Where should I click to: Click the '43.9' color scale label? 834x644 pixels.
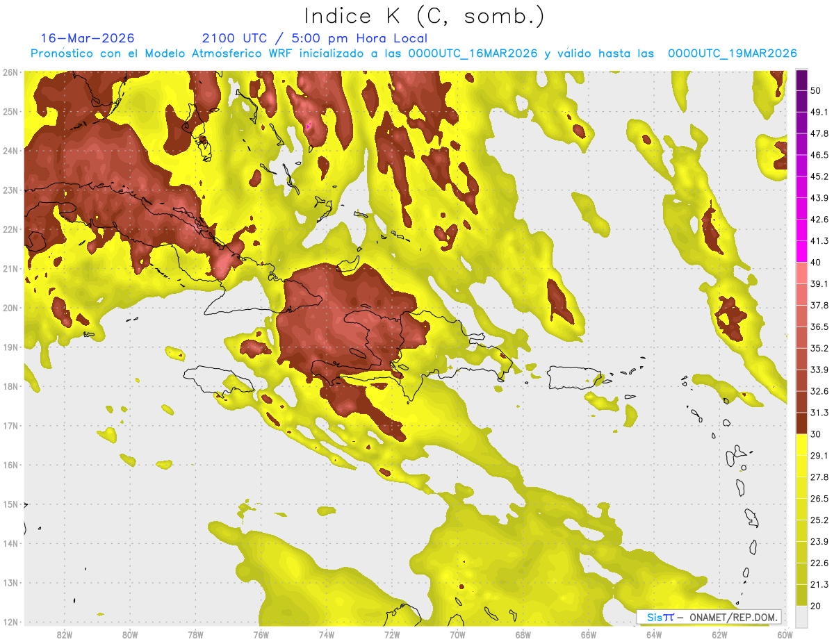pos(819,199)
